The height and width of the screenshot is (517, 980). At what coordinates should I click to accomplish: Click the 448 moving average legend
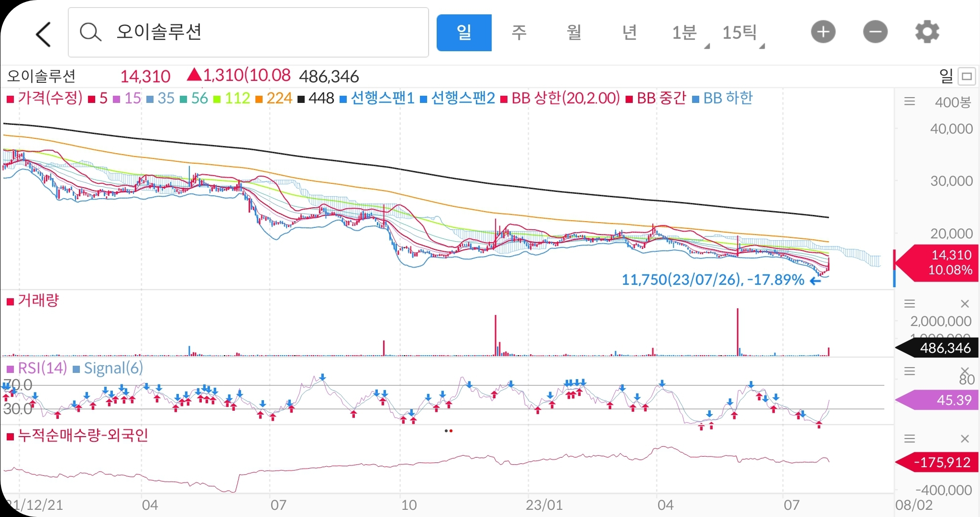coord(316,98)
